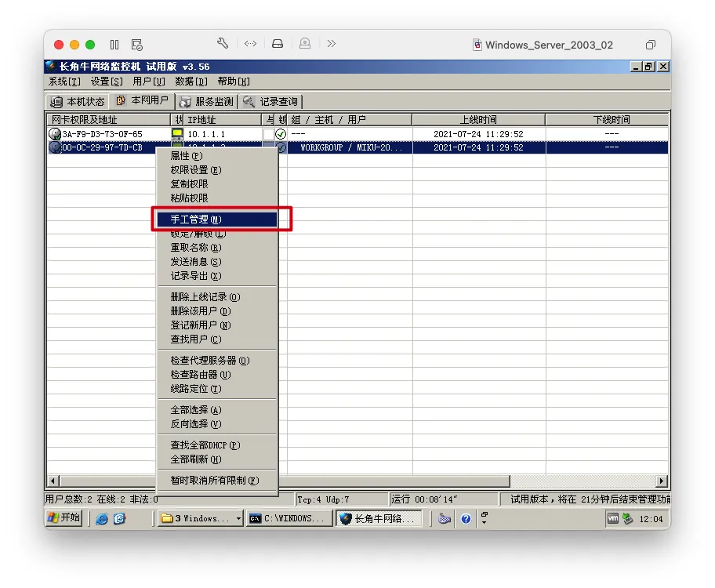This screenshot has width=715, height=588.
Task: Choose 全部选择(A) menu entry
Action: pos(217,409)
